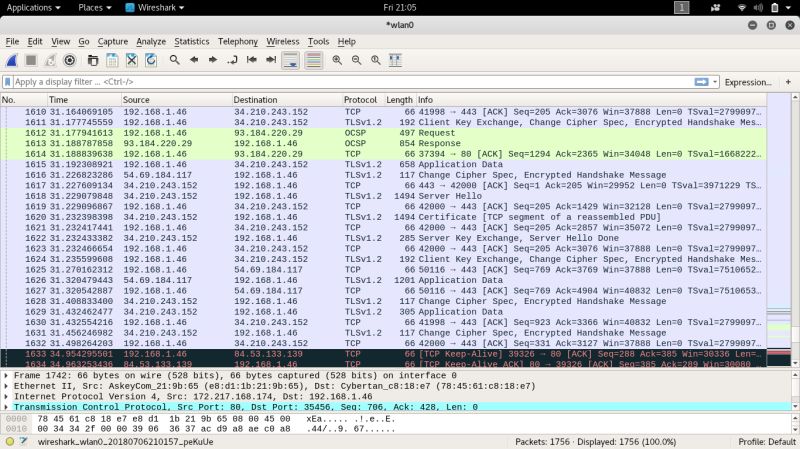Open the Telephony menu
The width and height of the screenshot is (800, 449).
238,41
